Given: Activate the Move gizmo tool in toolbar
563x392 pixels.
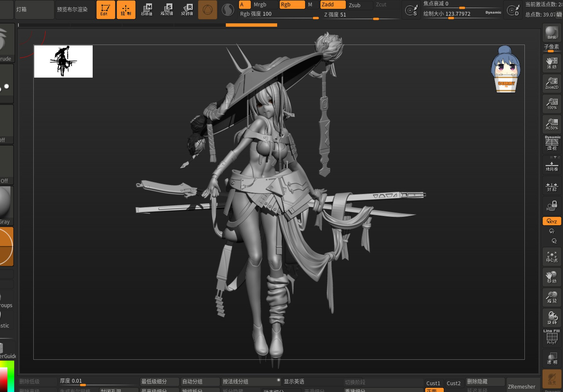Looking at the screenshot, I should (147, 10).
